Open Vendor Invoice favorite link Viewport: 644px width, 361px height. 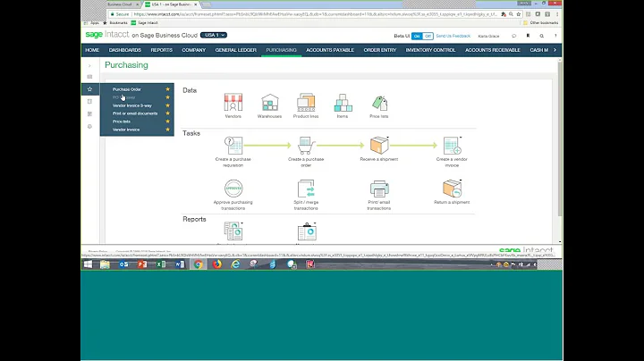(x=126, y=130)
